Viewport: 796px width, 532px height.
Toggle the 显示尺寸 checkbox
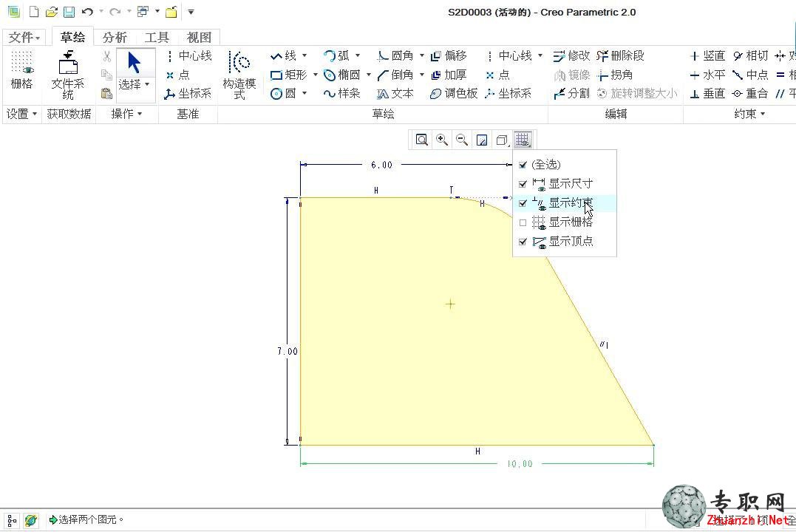click(523, 184)
